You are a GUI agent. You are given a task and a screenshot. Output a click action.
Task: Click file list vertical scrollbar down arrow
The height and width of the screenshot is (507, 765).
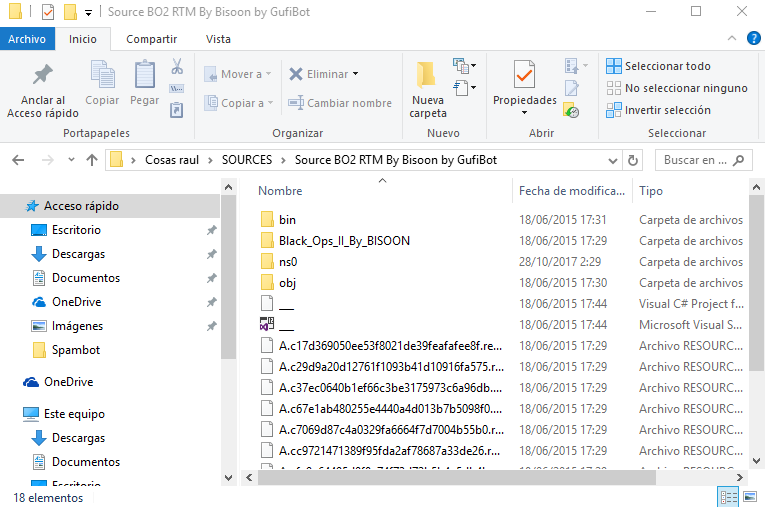[756, 460]
